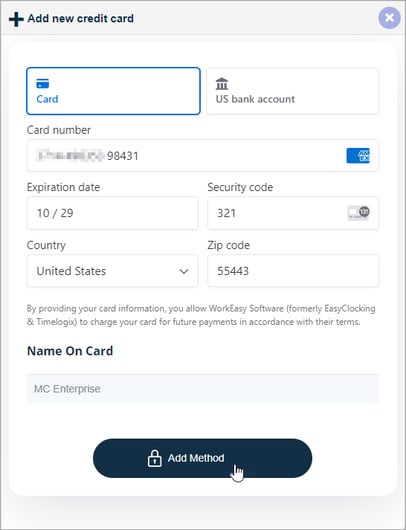Focus the Card number field ending 98431

pyautogui.click(x=203, y=155)
